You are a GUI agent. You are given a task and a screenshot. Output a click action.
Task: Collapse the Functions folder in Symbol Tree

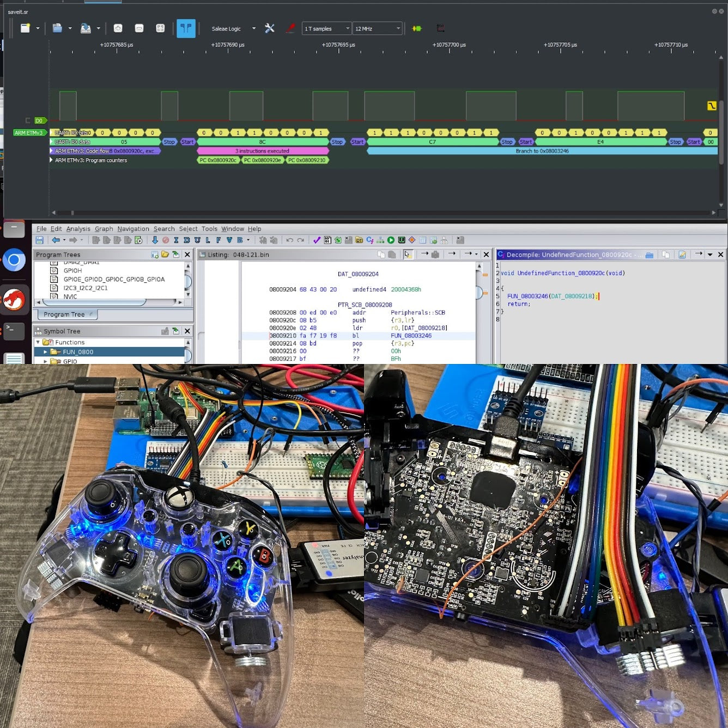pos(38,342)
